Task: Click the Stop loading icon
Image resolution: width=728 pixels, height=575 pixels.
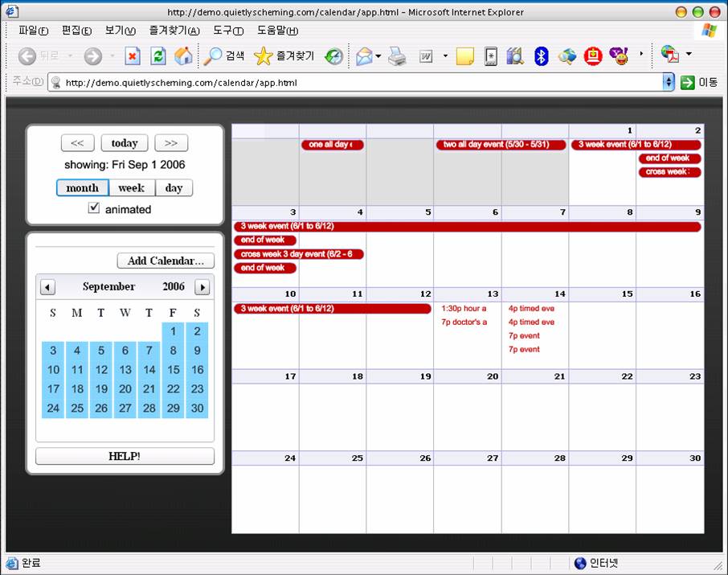Action: [133, 56]
